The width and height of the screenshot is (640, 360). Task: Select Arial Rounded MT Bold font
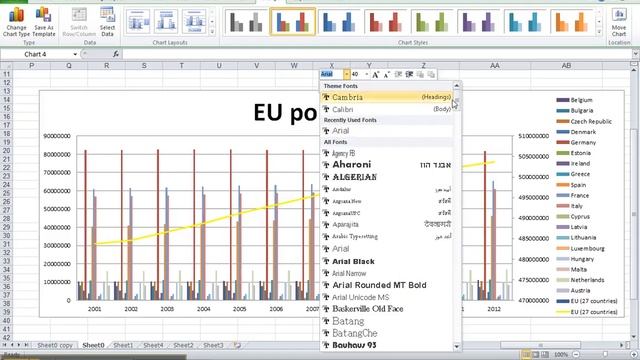(387, 285)
